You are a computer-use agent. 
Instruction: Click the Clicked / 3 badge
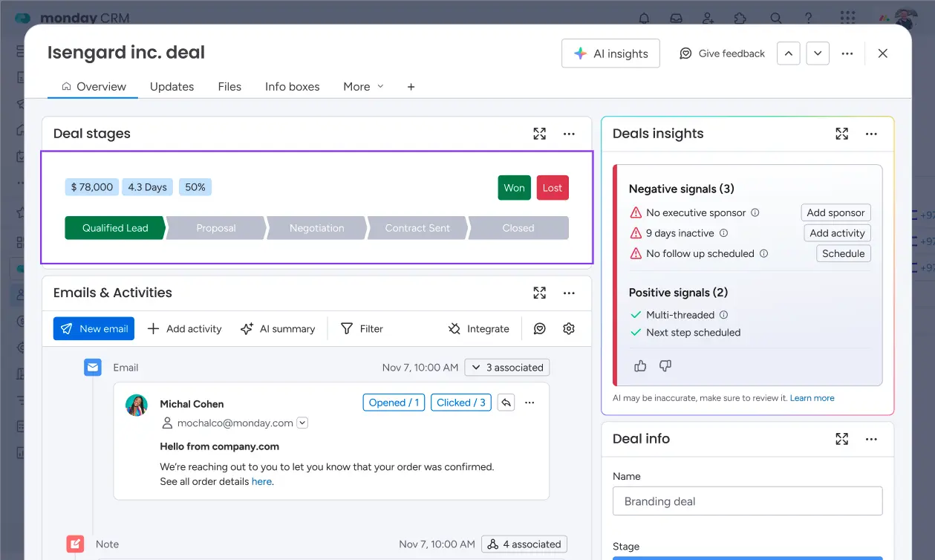[x=461, y=403]
